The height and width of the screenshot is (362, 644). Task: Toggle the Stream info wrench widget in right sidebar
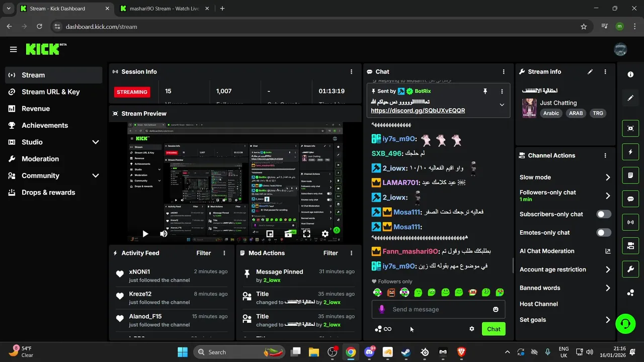pyautogui.click(x=630, y=269)
